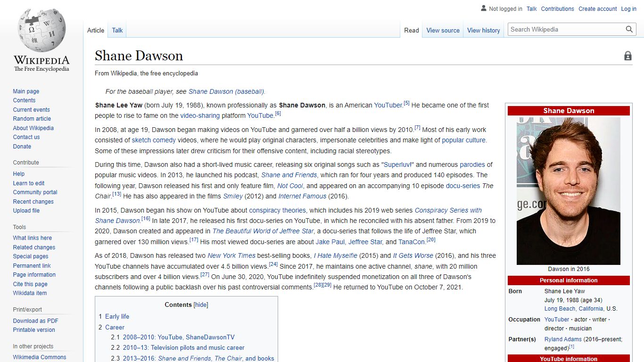
Task: Open the Shane Dawson infobox photo
Action: pos(569,191)
